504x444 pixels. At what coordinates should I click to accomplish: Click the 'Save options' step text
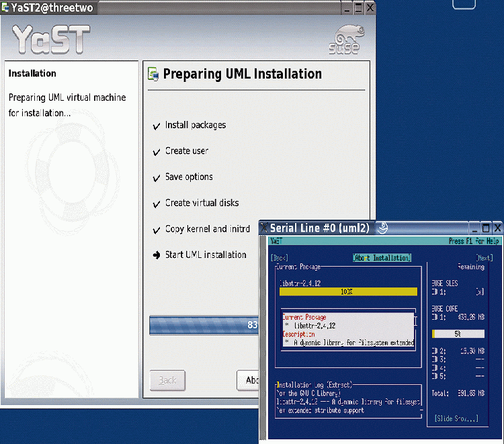(189, 177)
